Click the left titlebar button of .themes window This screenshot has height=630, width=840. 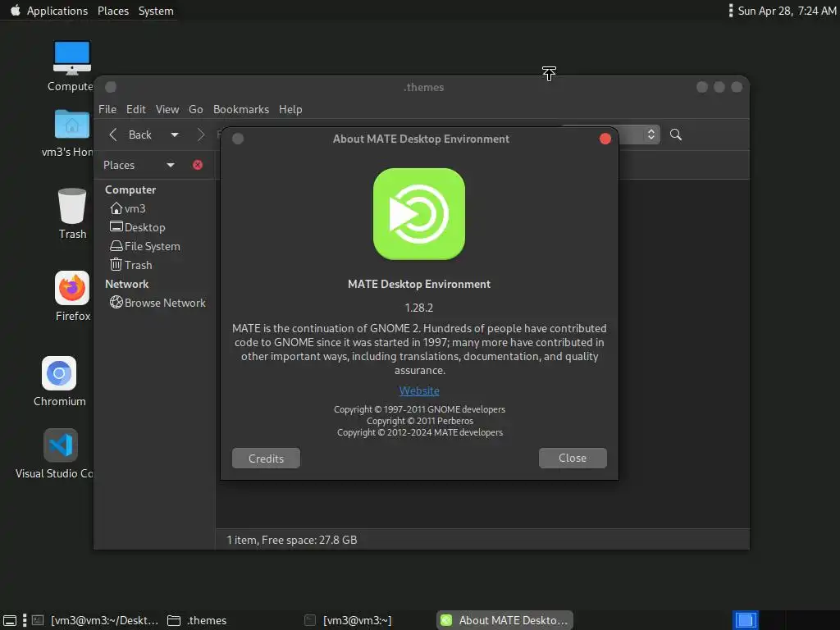111,87
